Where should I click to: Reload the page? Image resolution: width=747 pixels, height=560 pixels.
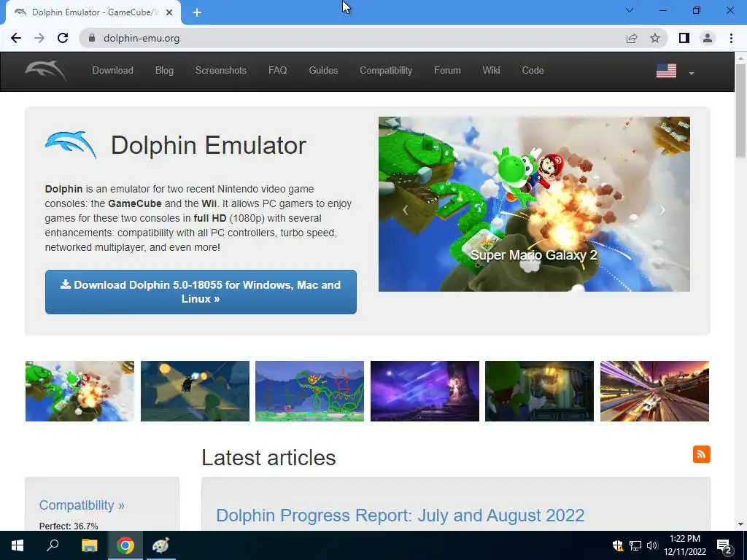pos(63,38)
